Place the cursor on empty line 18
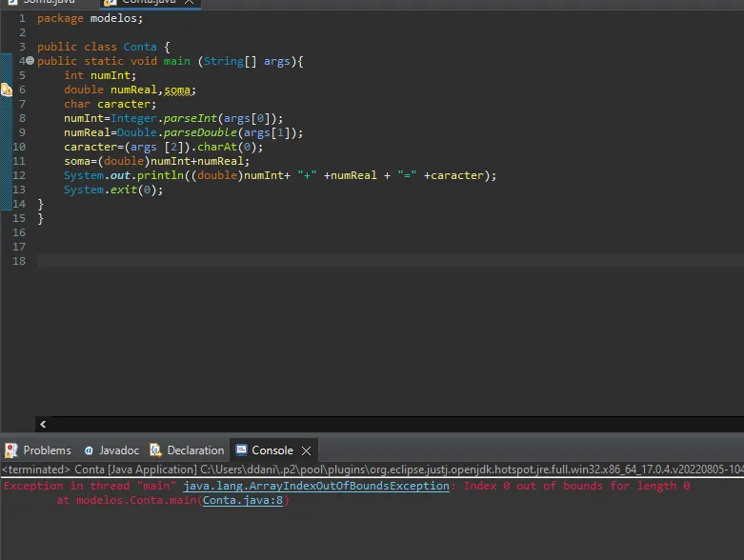The height and width of the screenshot is (560, 744). tap(390, 261)
